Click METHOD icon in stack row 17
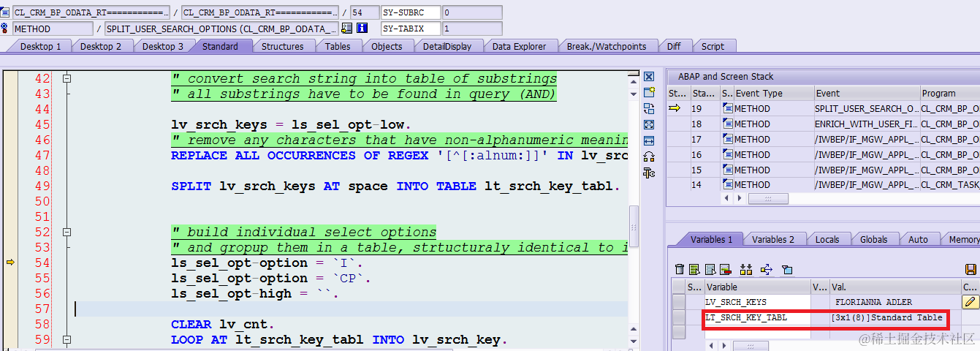 click(x=727, y=139)
